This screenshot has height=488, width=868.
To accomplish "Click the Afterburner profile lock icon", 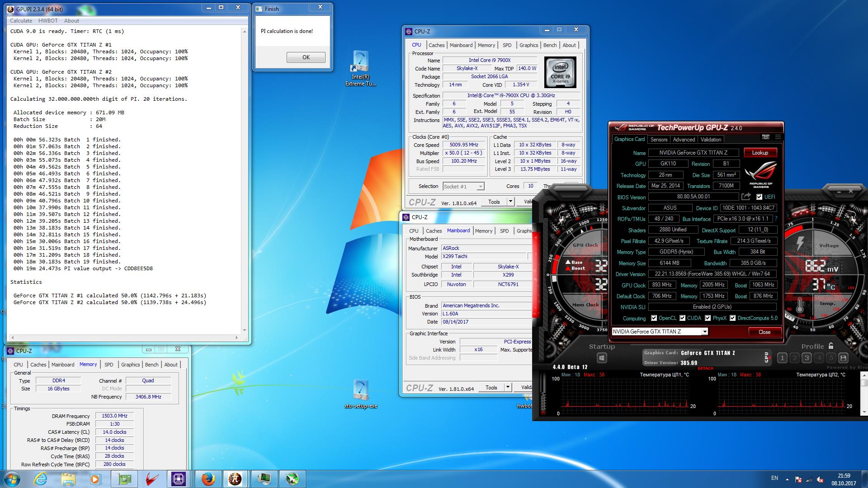I will pos(831,346).
